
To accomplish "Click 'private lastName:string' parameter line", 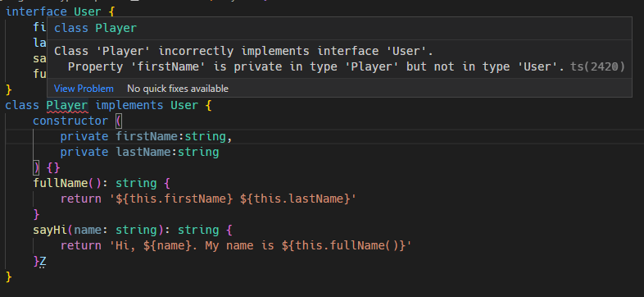I will coord(139,153).
